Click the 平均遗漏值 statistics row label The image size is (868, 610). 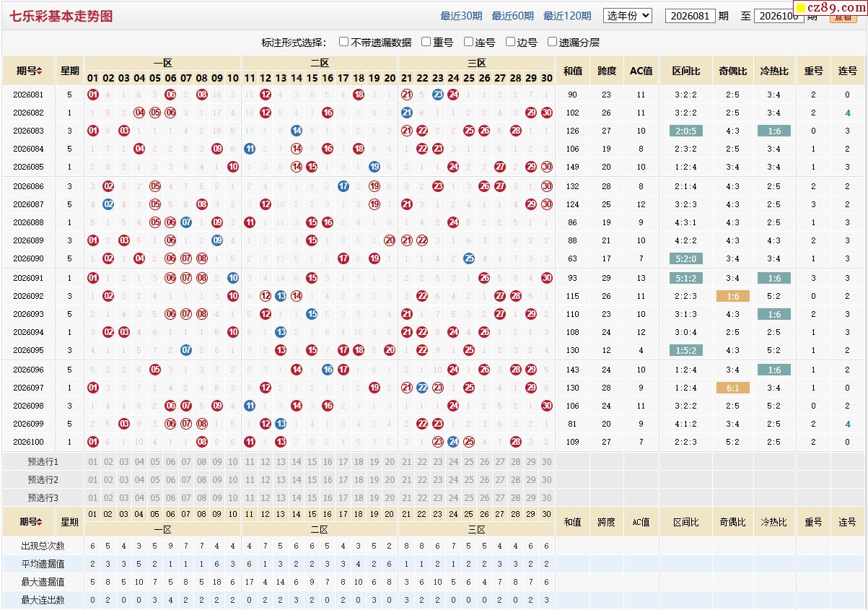43,564
